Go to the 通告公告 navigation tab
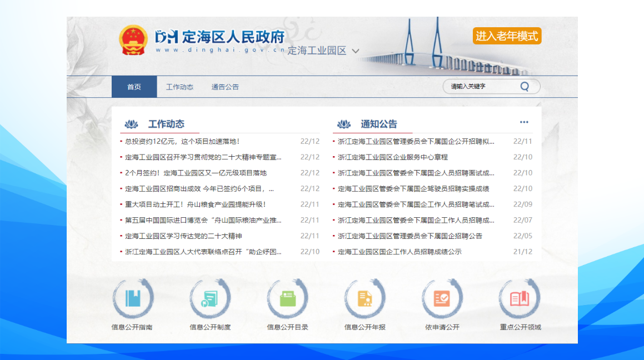Image resolution: width=644 pixels, height=360 pixels. click(x=225, y=87)
